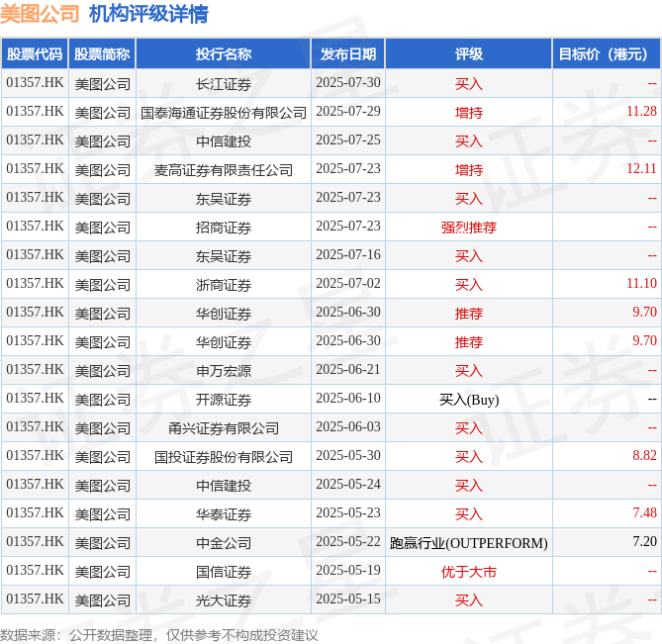Click the 机构评级详情 heading

point(148,14)
